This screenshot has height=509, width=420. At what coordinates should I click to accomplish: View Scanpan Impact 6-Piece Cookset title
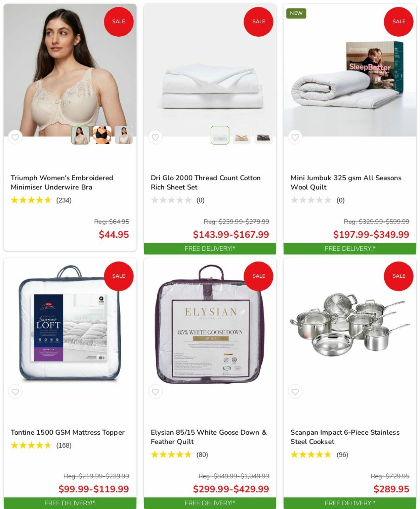[345, 437]
